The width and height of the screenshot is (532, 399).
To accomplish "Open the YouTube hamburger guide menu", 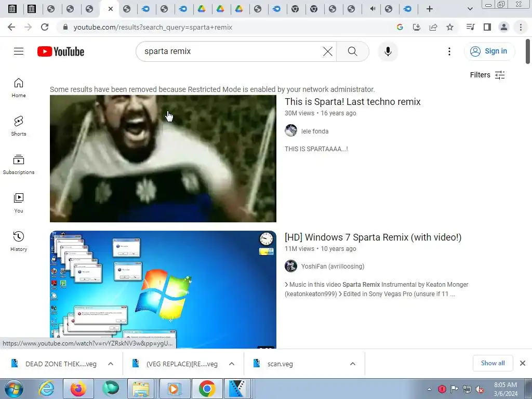I will 19,51.
